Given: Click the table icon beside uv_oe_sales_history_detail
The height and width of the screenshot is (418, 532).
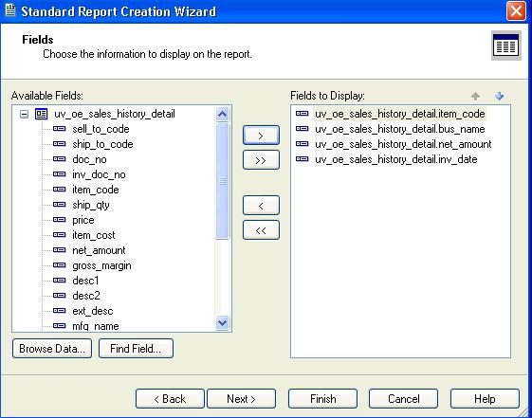Looking at the screenshot, I should click(x=42, y=114).
